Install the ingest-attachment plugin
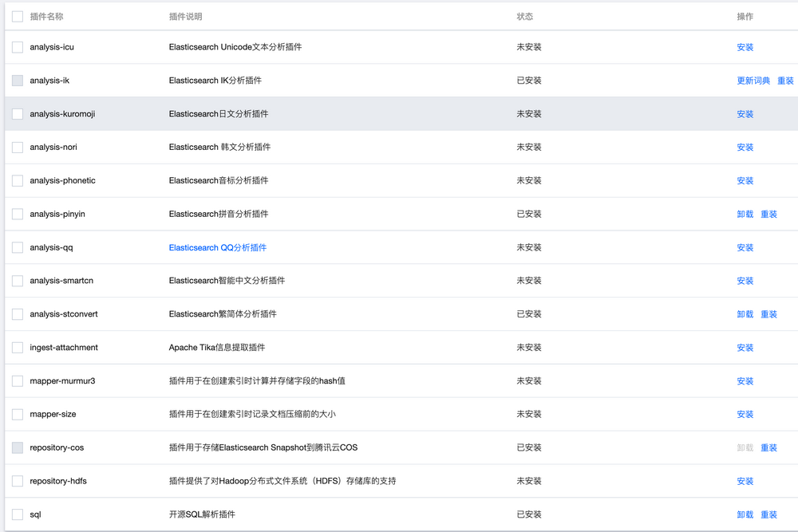The height and width of the screenshot is (532, 798). (x=745, y=348)
